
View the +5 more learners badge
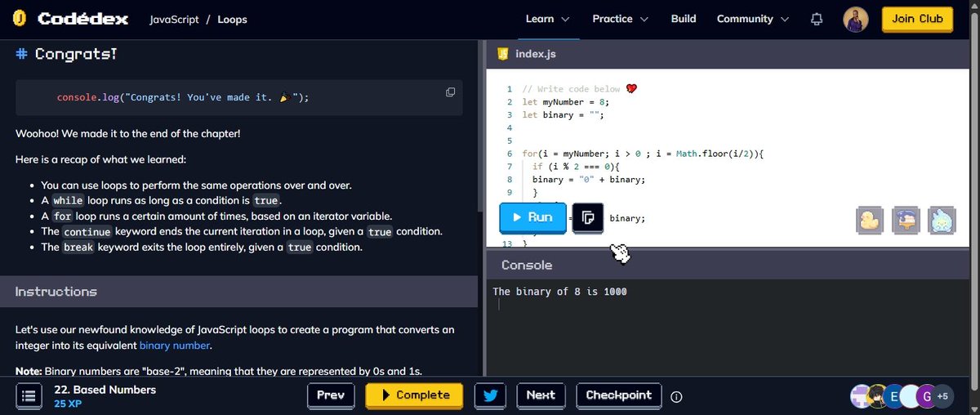click(942, 395)
